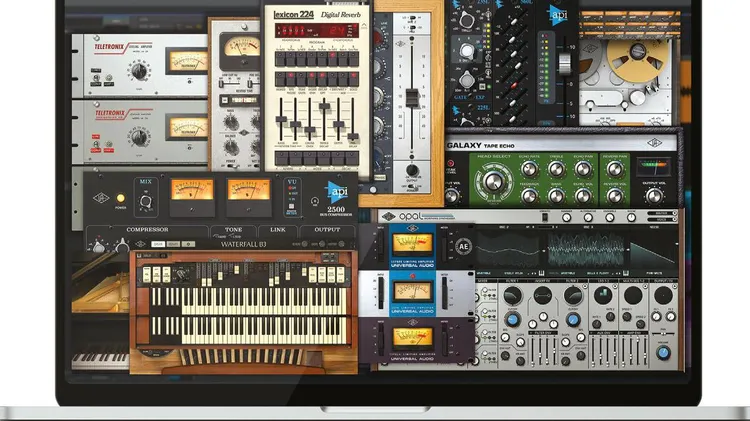Click the API 2500 logo badge
Viewport: 750px width, 421px height.
tap(336, 192)
